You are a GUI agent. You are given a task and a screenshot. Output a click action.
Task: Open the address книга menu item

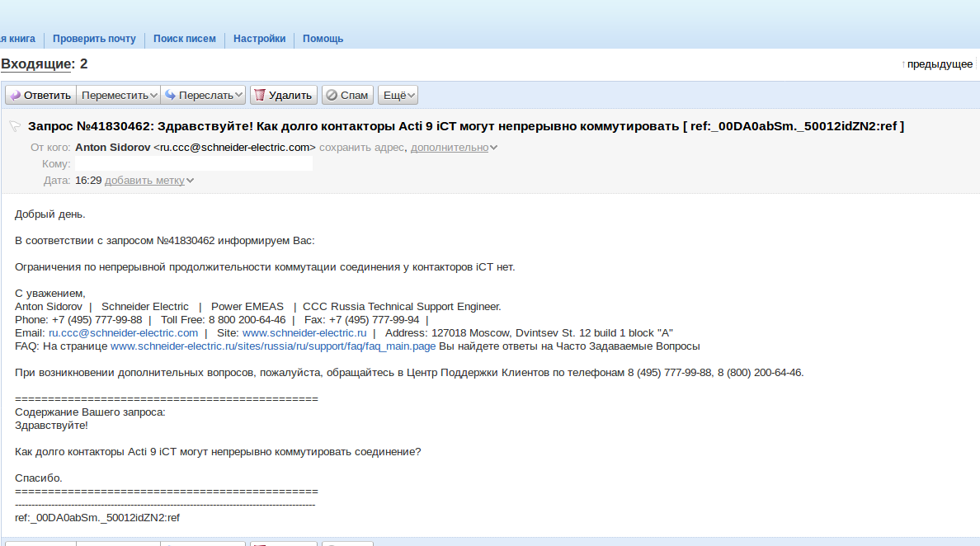pyautogui.click(x=17, y=39)
